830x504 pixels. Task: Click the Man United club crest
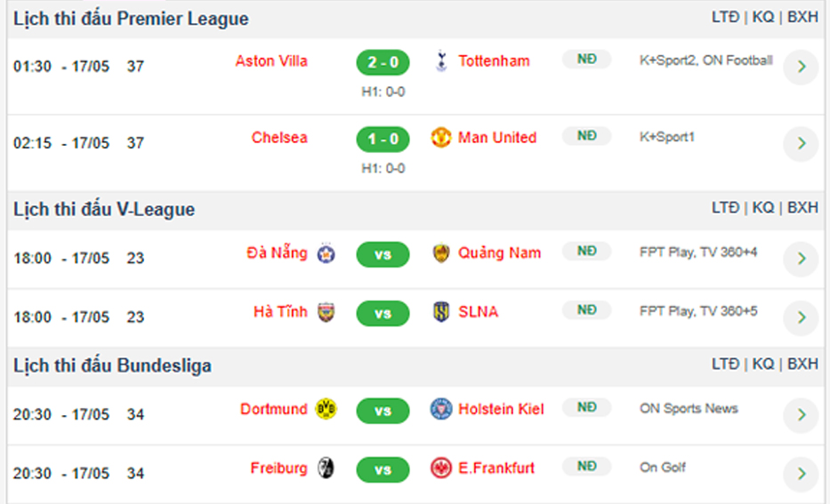click(x=441, y=138)
